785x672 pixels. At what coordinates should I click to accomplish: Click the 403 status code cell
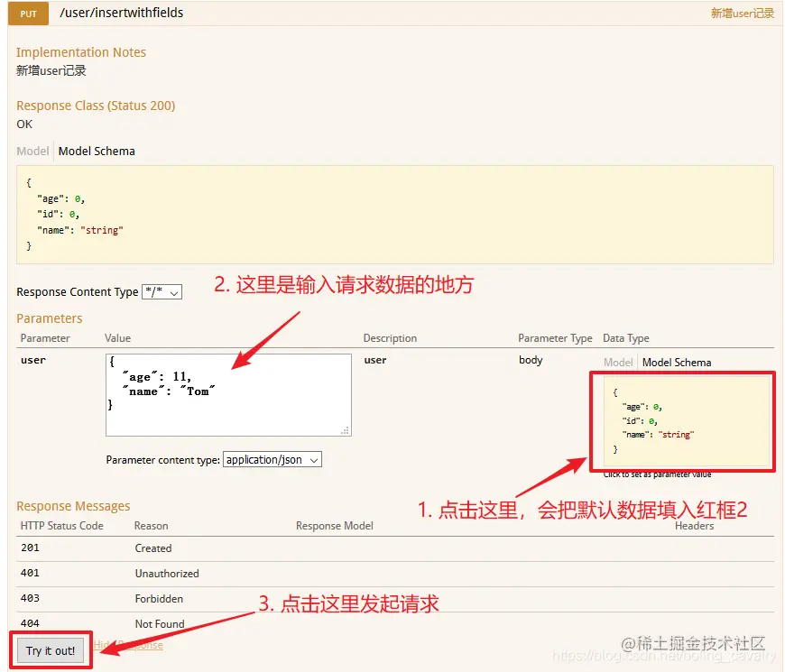(x=30, y=598)
